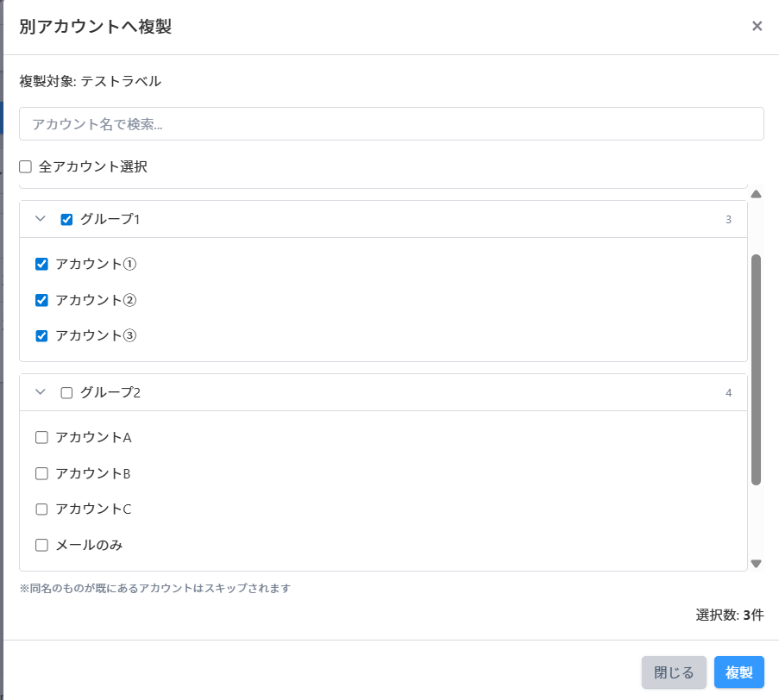Screen dimensions: 779x700
Task: Uncheck アカウント③ checkbox
Action: 41,336
